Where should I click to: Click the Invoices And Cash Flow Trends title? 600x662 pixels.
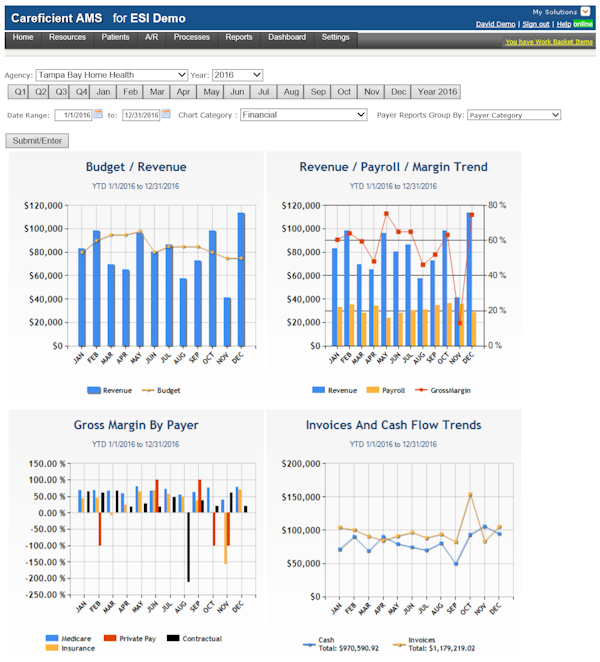(394, 425)
